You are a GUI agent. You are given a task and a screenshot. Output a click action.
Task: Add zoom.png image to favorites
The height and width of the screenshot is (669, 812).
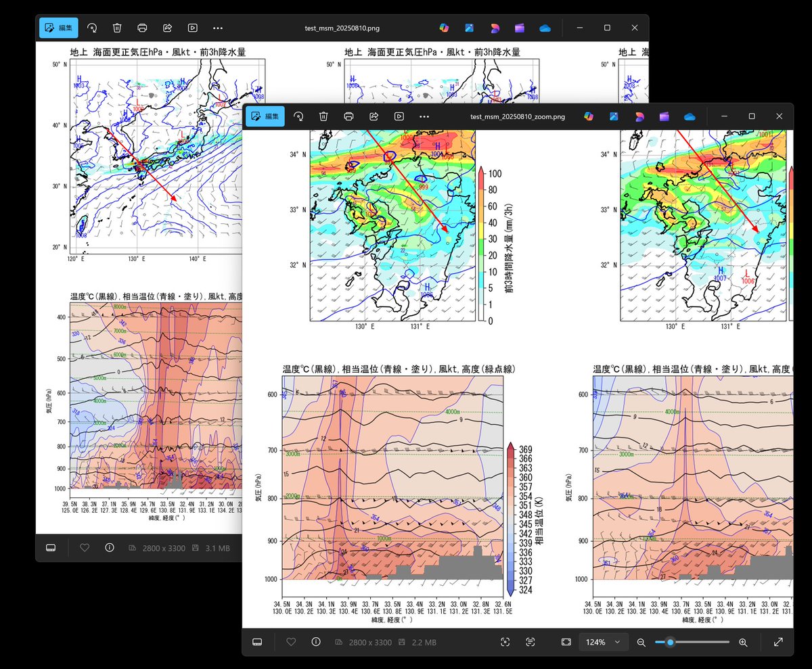tap(291, 642)
